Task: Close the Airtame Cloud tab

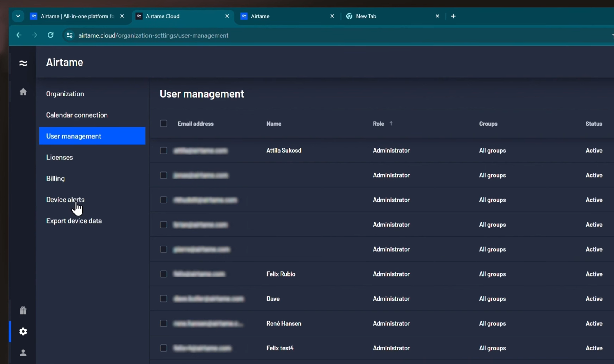Action: point(227,16)
